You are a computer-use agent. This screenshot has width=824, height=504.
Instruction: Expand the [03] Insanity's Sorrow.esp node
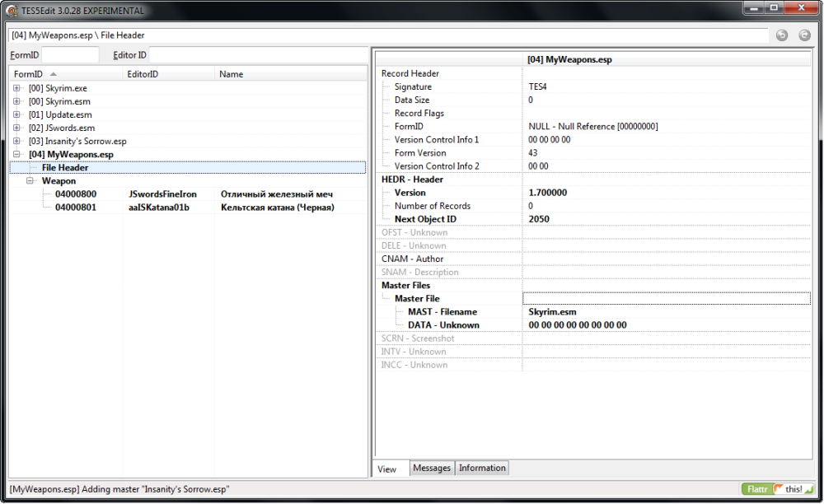click(x=16, y=141)
